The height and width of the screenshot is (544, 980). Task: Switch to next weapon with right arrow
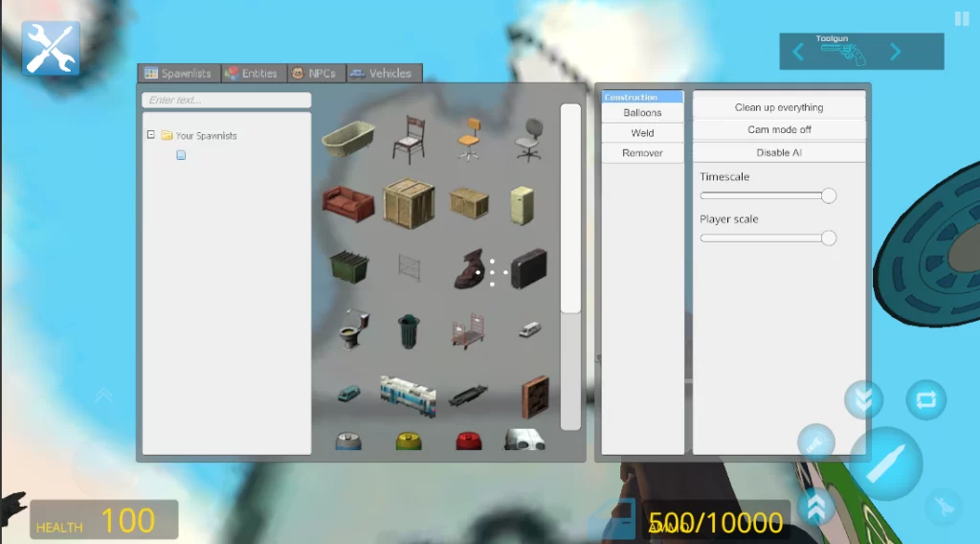tap(896, 52)
